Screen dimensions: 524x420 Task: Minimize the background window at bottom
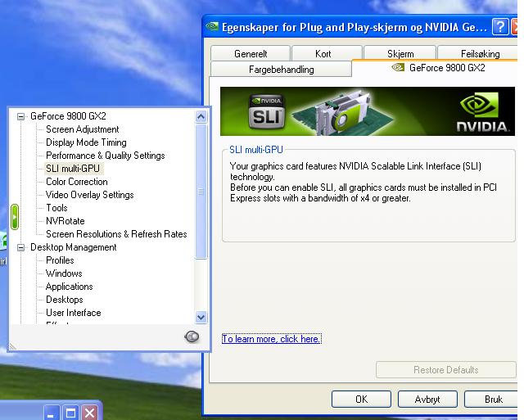coord(51,413)
